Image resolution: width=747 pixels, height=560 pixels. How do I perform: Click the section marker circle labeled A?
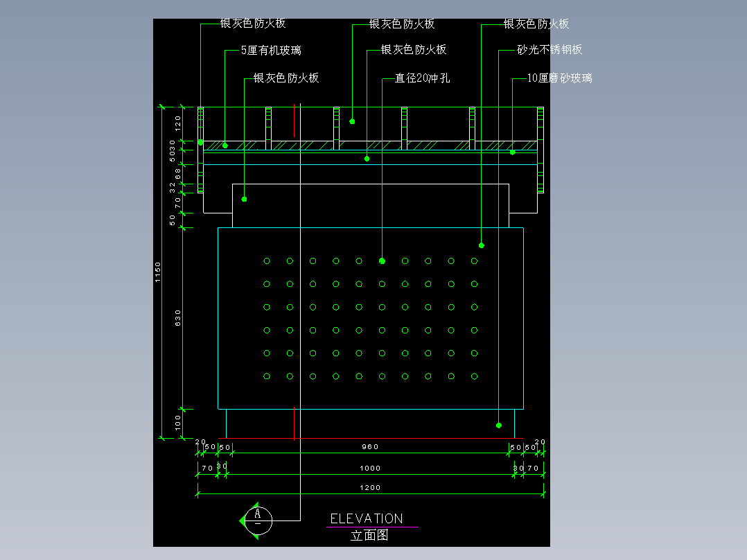click(258, 520)
